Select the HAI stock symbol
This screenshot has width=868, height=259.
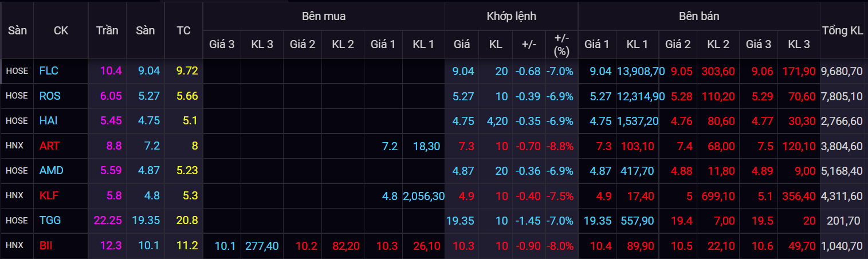[48, 121]
